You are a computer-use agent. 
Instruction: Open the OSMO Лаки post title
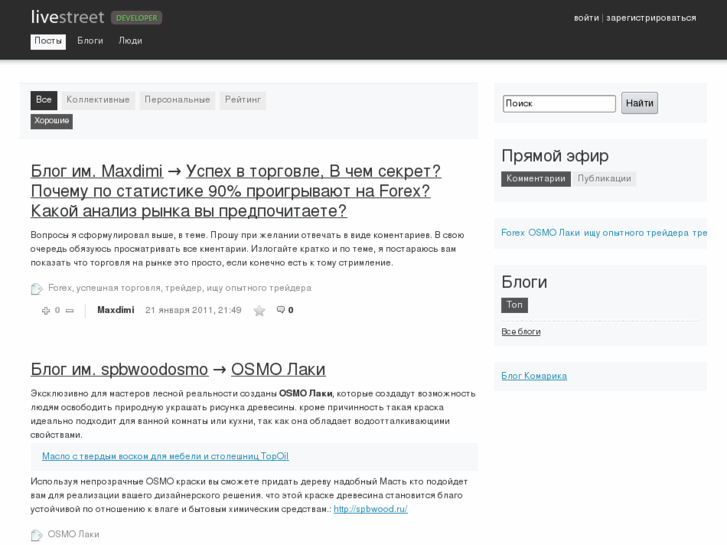pyautogui.click(x=278, y=370)
